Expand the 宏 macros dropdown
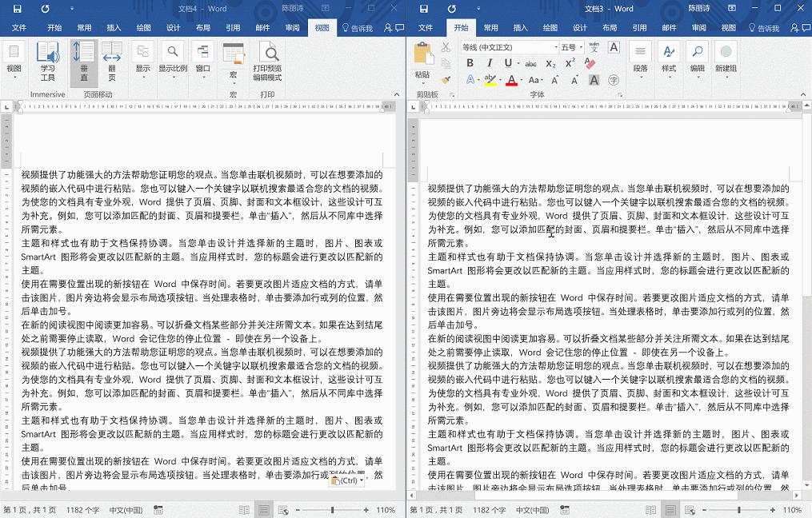This screenshot has width=812, height=518. 234,62
